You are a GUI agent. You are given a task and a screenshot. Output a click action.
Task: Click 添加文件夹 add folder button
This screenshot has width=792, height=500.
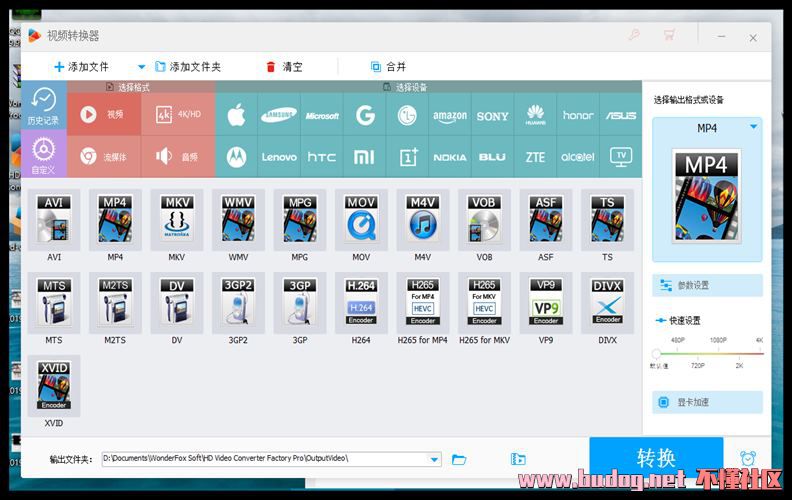188,67
